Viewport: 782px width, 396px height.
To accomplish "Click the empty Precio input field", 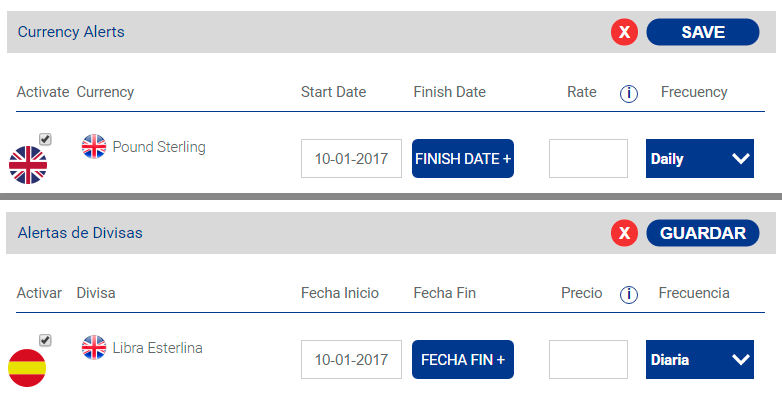I will [x=588, y=360].
